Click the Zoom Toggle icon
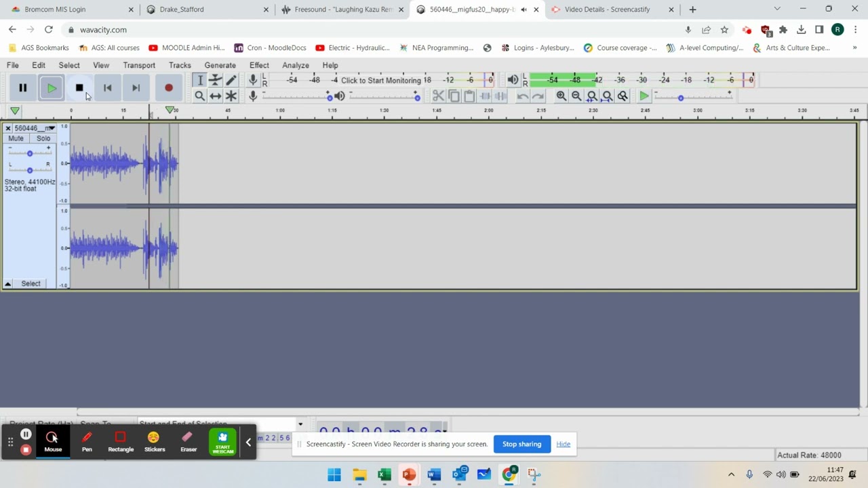The image size is (868, 488). tap(623, 96)
